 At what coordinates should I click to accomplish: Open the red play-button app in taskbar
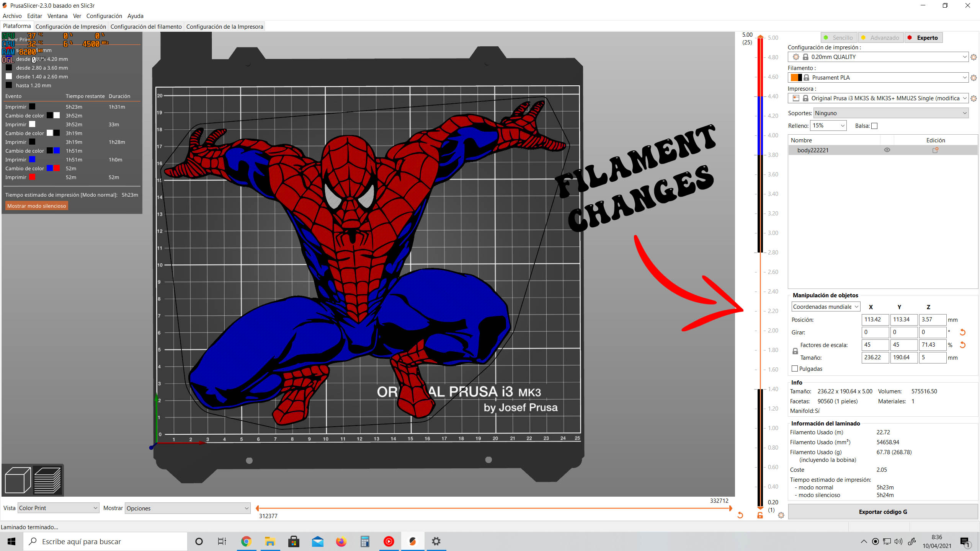click(x=389, y=541)
